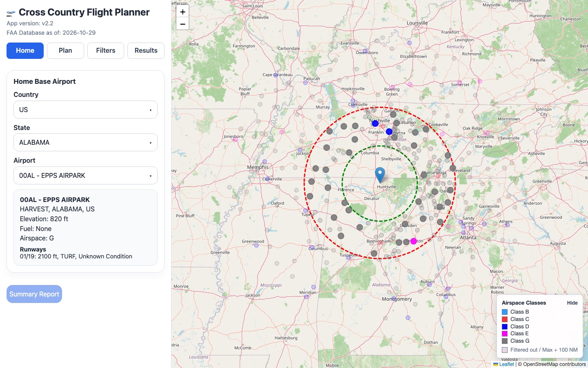
Task: Click the Atlanta city label on map
Action: click(x=468, y=238)
